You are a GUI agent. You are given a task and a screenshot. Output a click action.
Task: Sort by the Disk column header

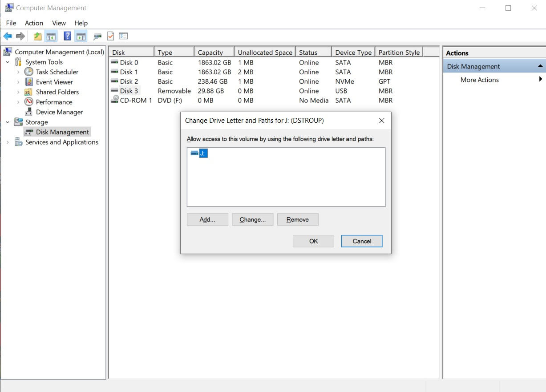pyautogui.click(x=132, y=52)
